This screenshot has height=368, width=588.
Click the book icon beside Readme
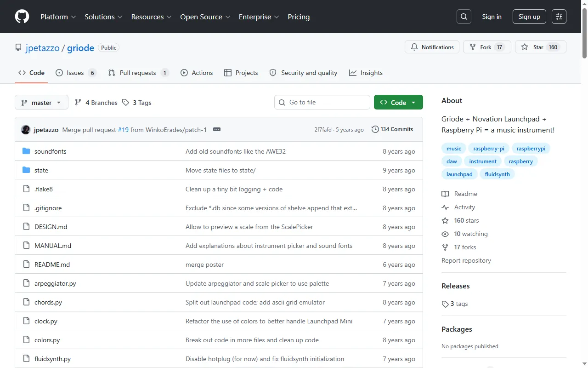(445, 194)
